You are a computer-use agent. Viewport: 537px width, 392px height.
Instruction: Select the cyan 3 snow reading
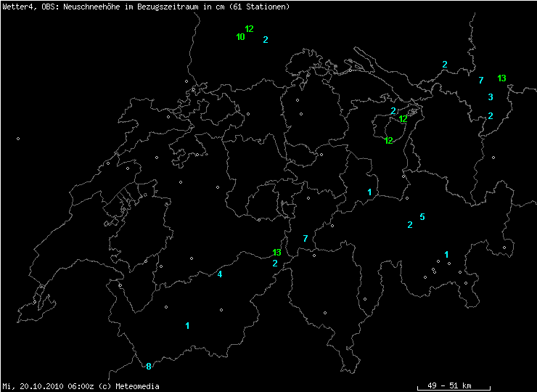point(491,97)
